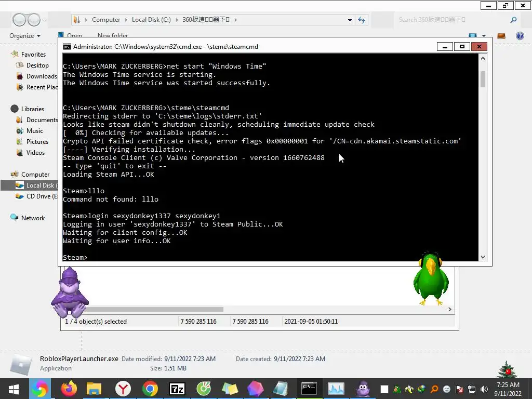Screen dimensions: 532x399
Task: Expand arrow after 360 folder in path
Action: (x=235, y=20)
